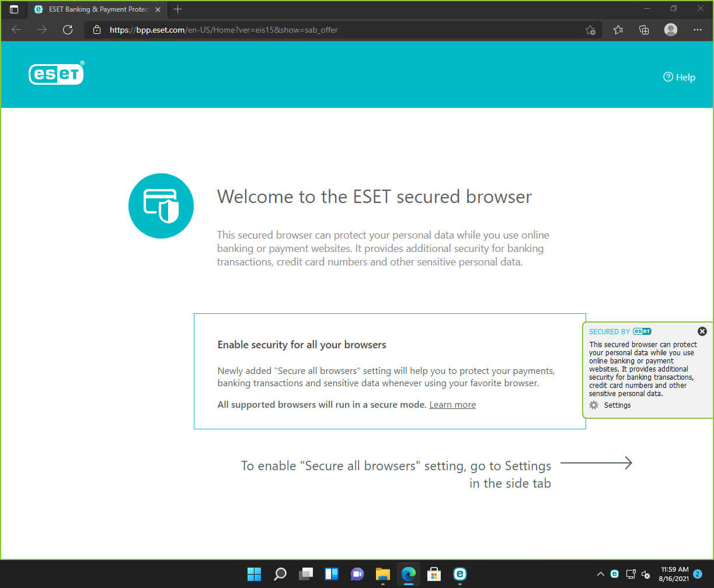Click the browser Forward arrow
The image size is (714, 588).
tap(42, 30)
